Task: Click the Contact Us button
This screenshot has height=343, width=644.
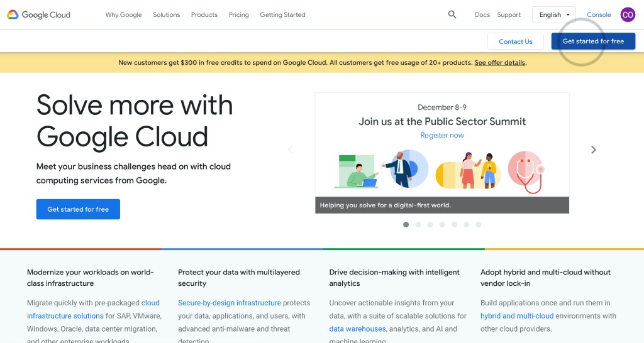Action: tap(516, 41)
